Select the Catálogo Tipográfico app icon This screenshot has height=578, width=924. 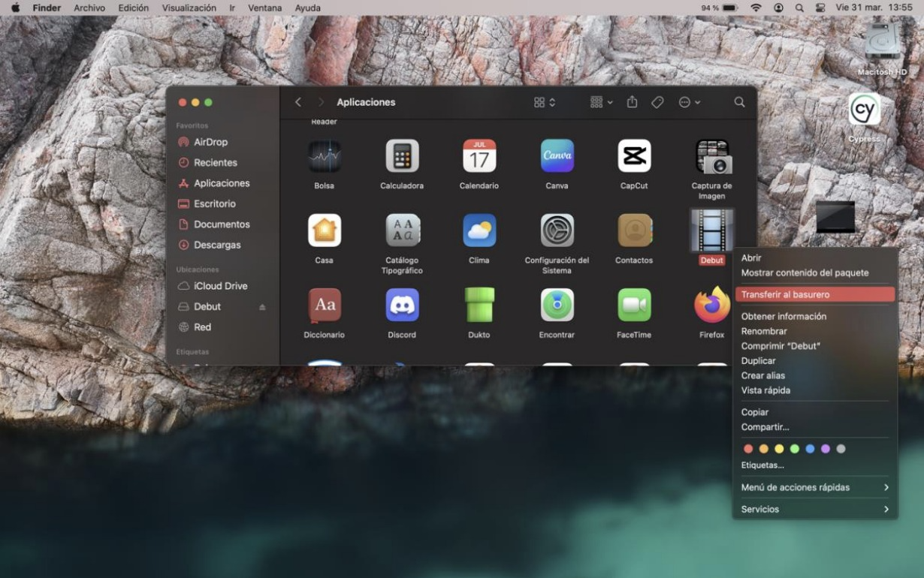click(x=402, y=230)
